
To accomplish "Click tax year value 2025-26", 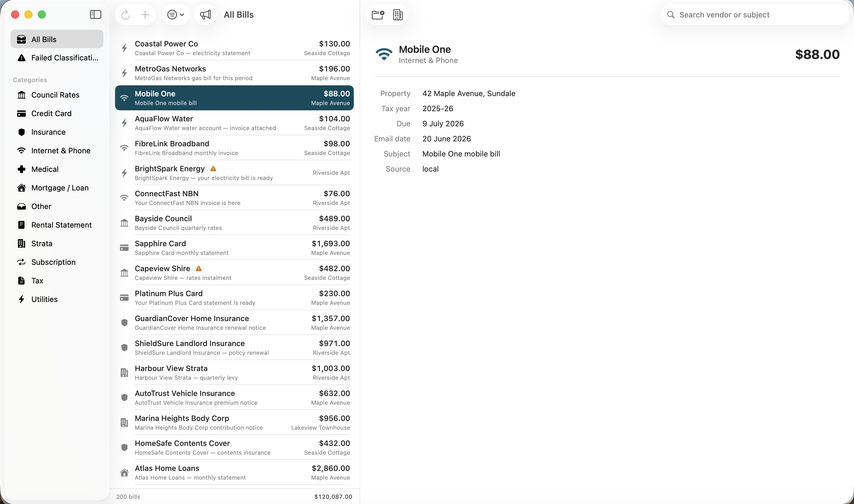I will pyautogui.click(x=437, y=108).
